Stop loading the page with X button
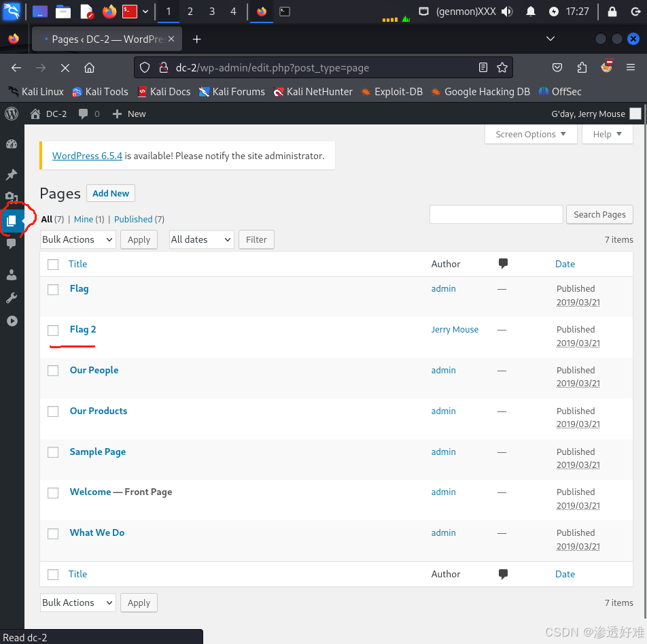Image resolution: width=647 pixels, height=644 pixels. [x=65, y=68]
